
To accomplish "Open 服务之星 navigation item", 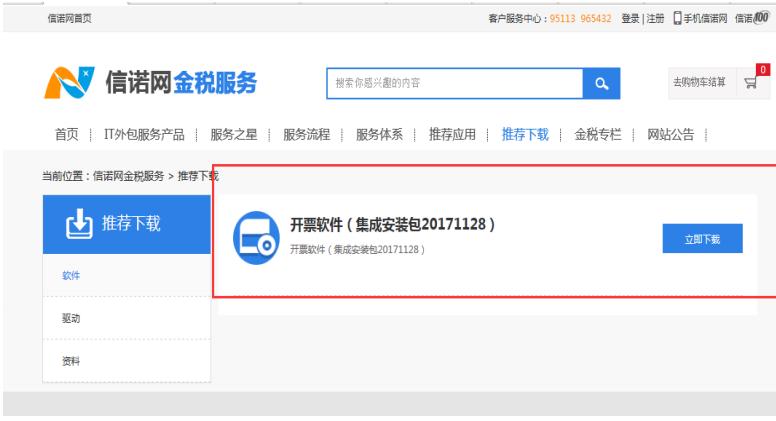I will point(234,135).
